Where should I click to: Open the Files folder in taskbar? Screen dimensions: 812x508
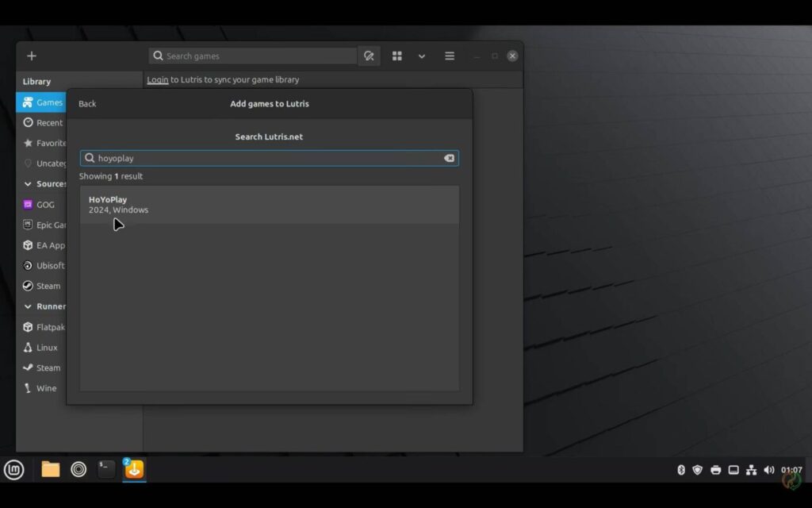coord(50,469)
